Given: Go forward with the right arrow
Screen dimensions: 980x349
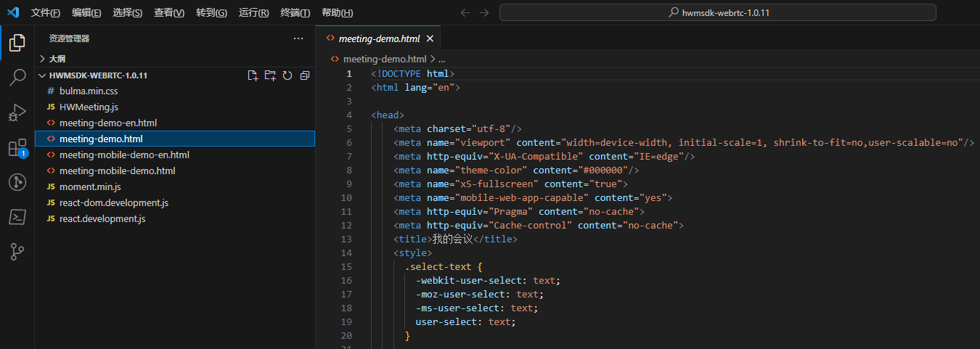Looking at the screenshot, I should (x=484, y=12).
